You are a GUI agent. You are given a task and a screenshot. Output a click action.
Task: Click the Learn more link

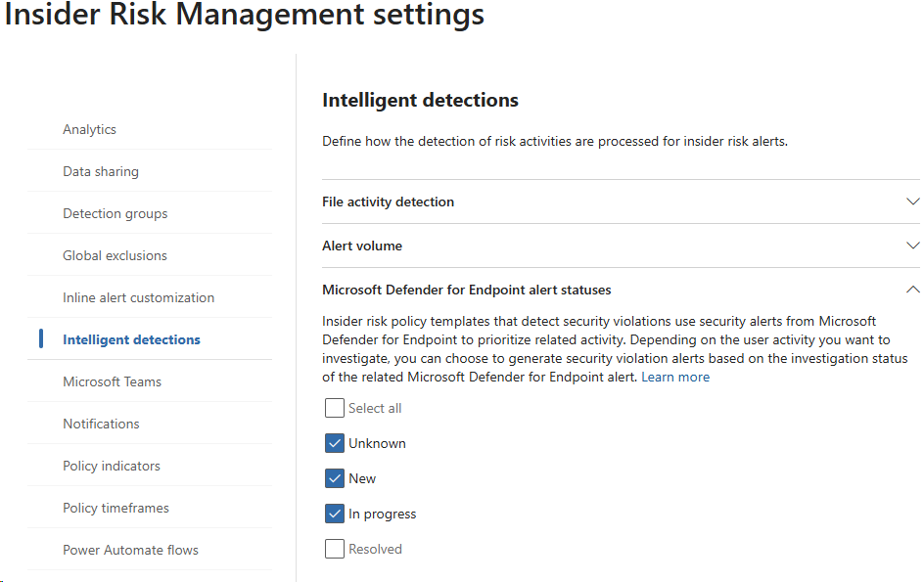[675, 377]
